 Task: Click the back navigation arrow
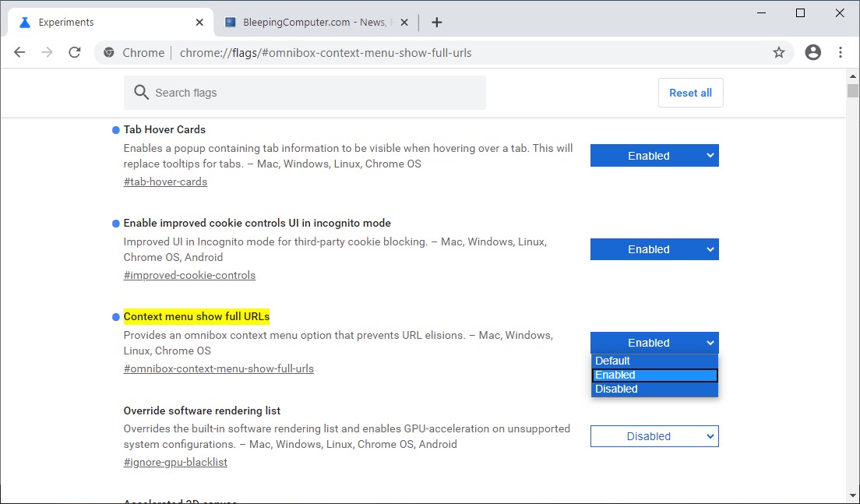19,52
